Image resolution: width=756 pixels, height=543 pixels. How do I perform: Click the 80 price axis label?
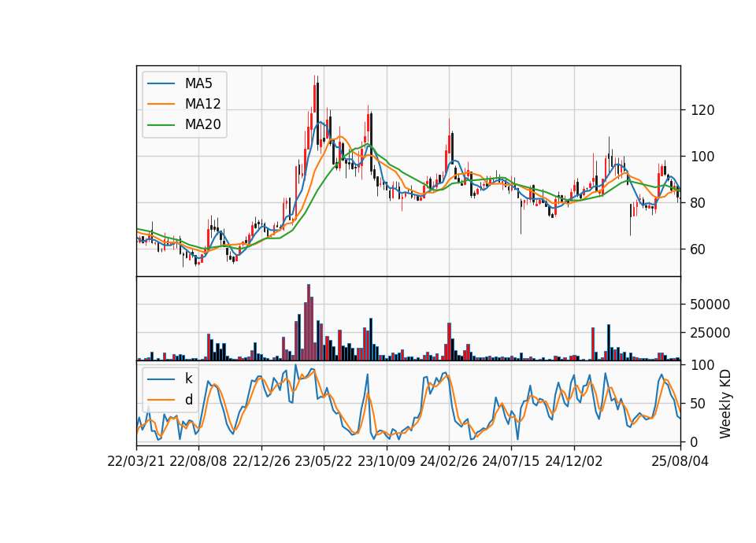point(699,203)
